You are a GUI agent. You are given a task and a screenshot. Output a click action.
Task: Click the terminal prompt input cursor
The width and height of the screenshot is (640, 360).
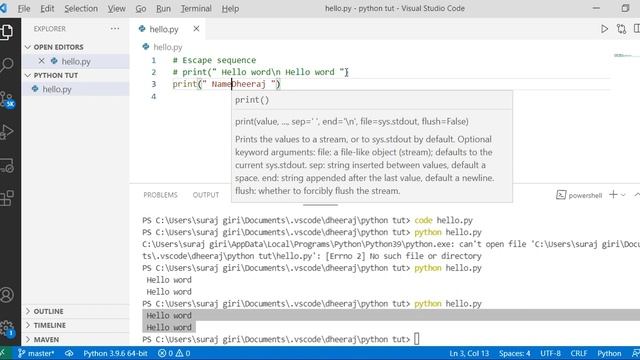(x=416, y=339)
